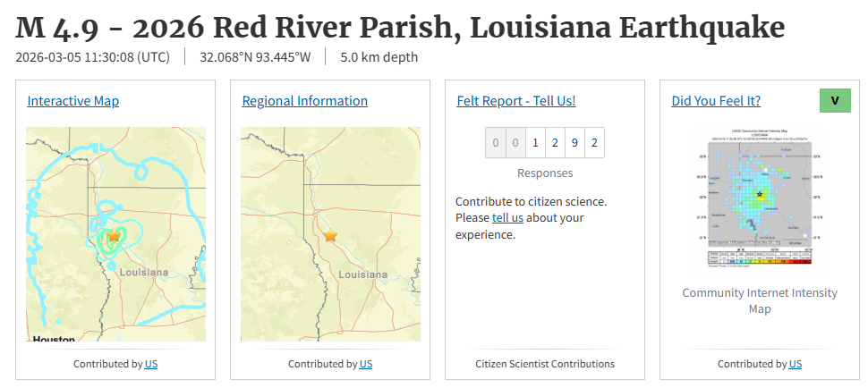
Task: Click black epicenter star on intensity map
Action: (760, 194)
